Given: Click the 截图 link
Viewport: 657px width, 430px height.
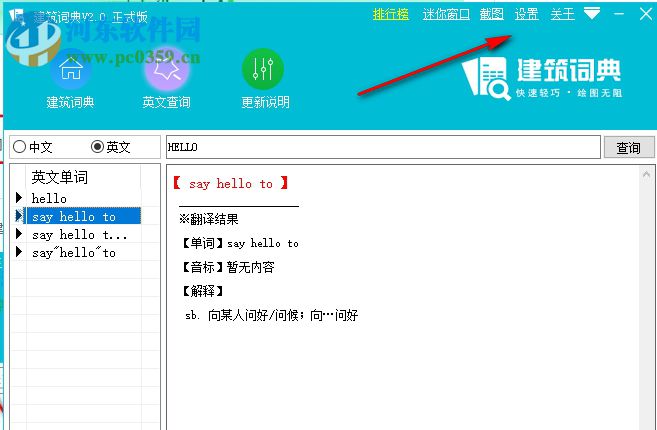Looking at the screenshot, I should click(x=491, y=14).
